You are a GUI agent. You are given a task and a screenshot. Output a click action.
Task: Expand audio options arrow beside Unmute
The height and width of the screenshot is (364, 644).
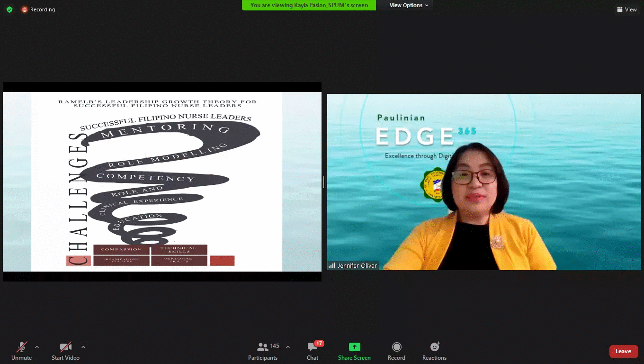coord(37,347)
